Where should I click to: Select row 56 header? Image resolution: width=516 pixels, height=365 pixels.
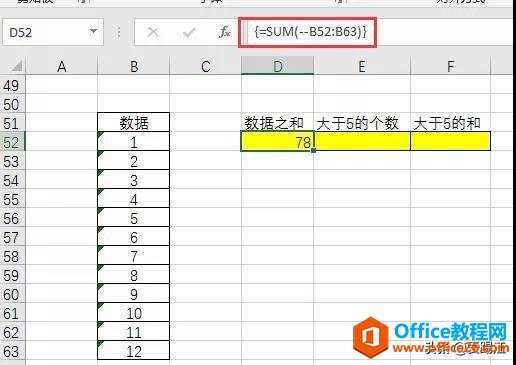click(12, 218)
